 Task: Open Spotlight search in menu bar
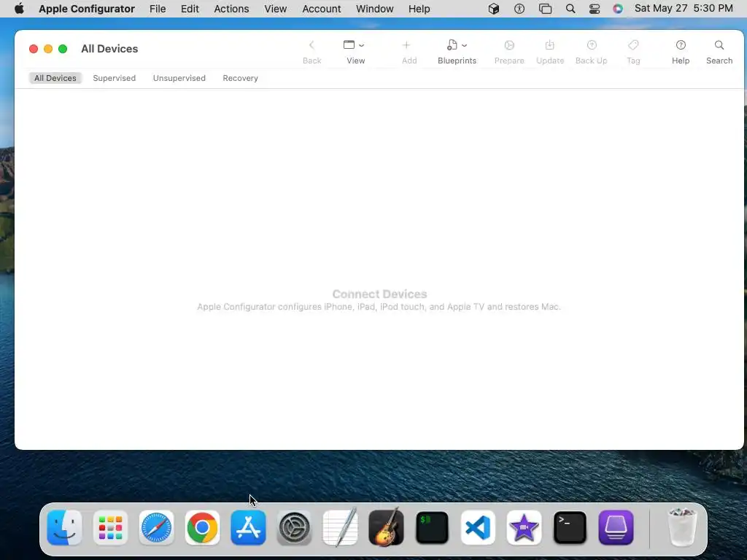click(x=570, y=9)
